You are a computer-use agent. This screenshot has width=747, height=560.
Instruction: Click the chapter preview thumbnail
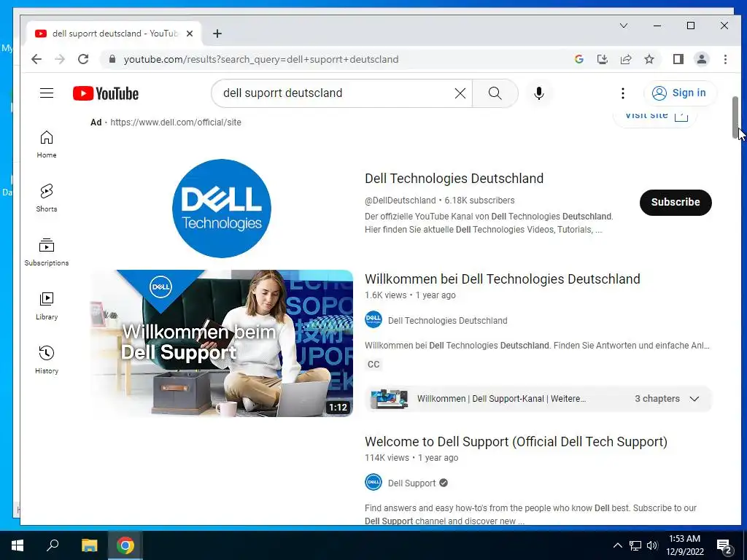390,399
